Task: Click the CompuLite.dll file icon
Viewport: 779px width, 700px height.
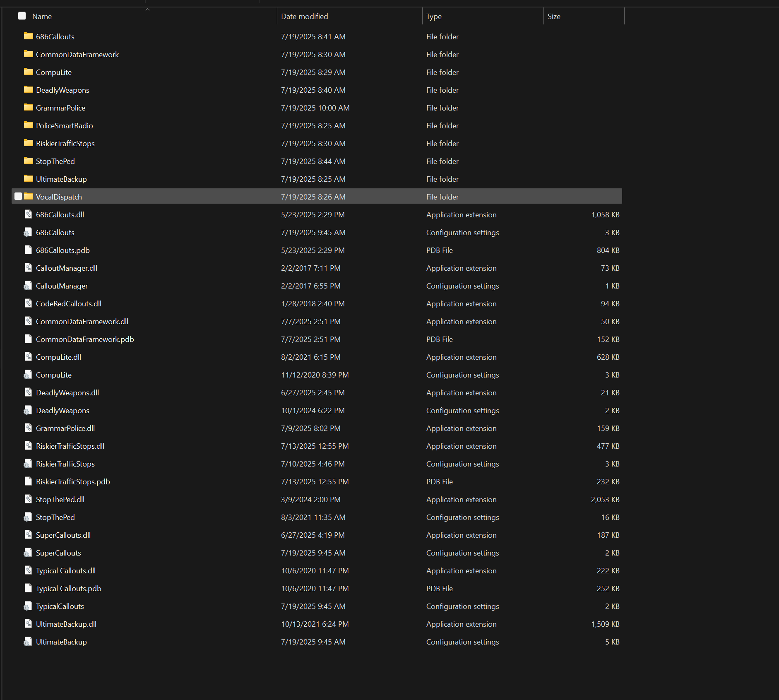Action: pos(28,356)
